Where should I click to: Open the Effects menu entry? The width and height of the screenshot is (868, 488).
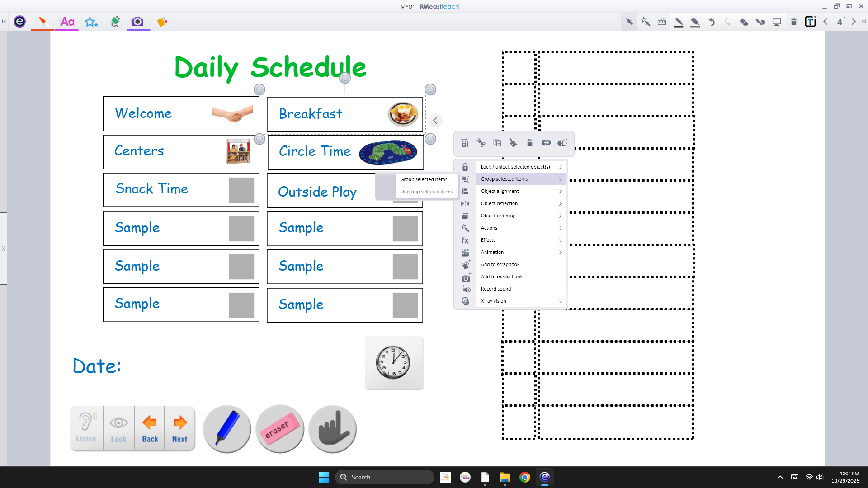tap(521, 240)
